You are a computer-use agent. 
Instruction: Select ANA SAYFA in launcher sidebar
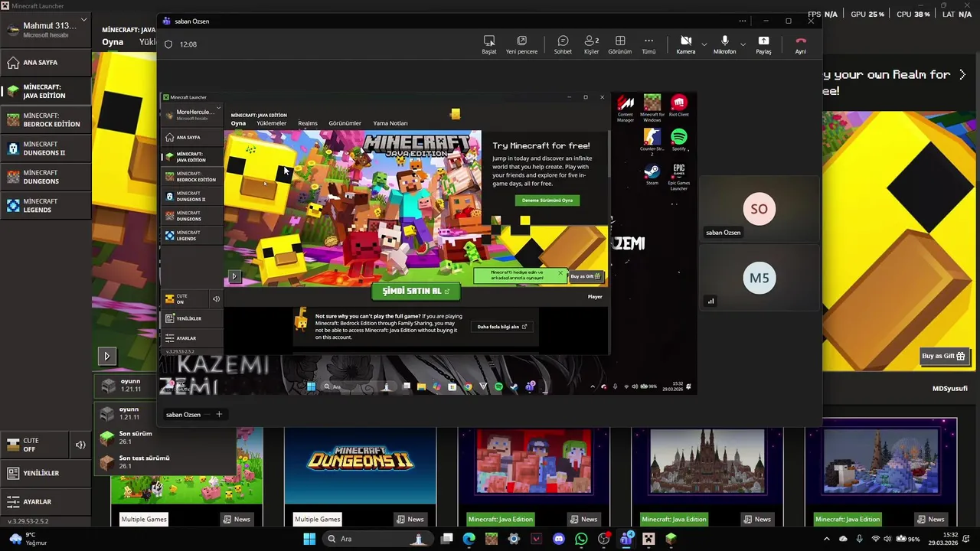tap(46, 62)
